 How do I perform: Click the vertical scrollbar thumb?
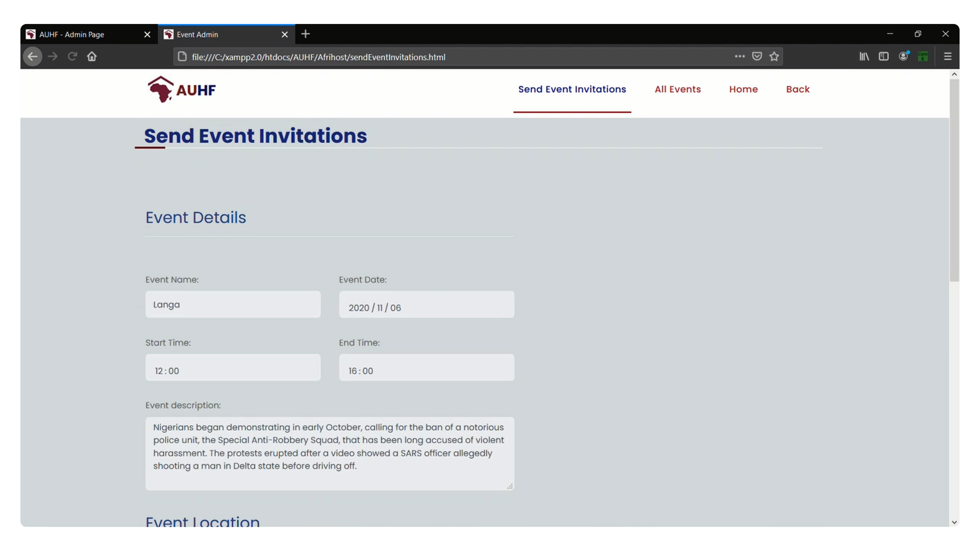pyautogui.click(x=954, y=180)
